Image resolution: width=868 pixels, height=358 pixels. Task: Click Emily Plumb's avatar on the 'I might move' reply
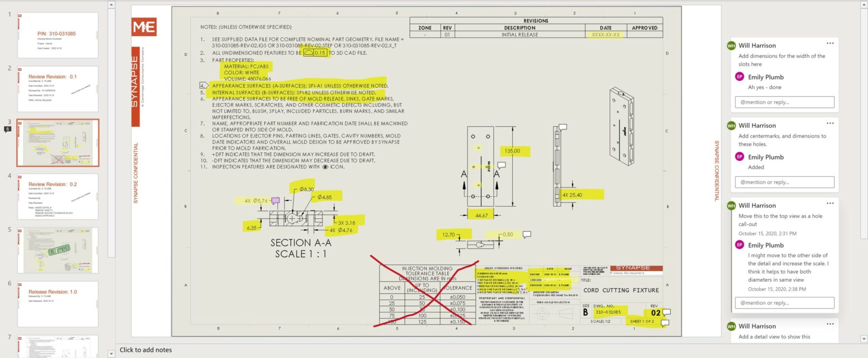[x=740, y=245]
